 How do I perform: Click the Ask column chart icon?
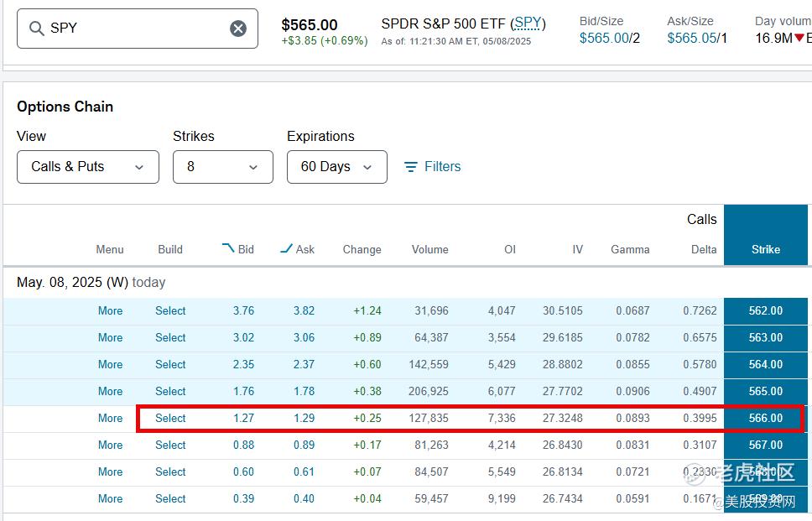[286, 248]
